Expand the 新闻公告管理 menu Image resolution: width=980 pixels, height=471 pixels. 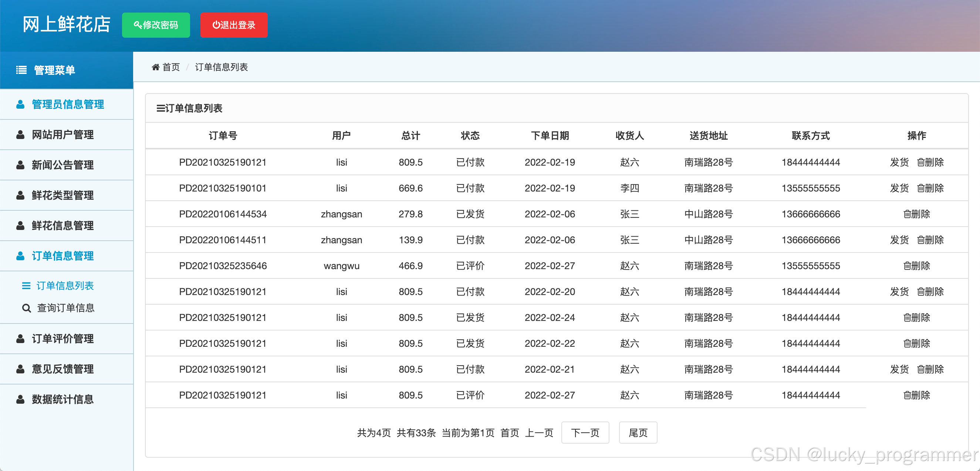click(x=63, y=165)
